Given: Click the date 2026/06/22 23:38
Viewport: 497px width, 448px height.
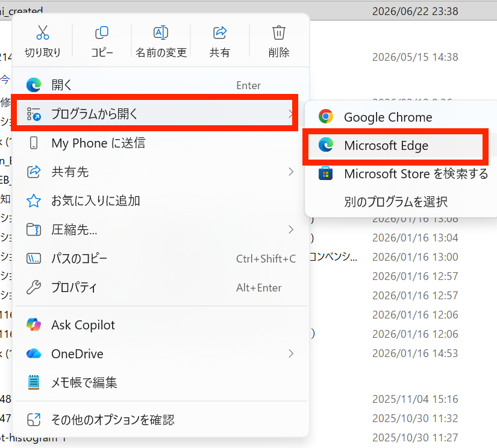Looking at the screenshot, I should pyautogui.click(x=415, y=11).
